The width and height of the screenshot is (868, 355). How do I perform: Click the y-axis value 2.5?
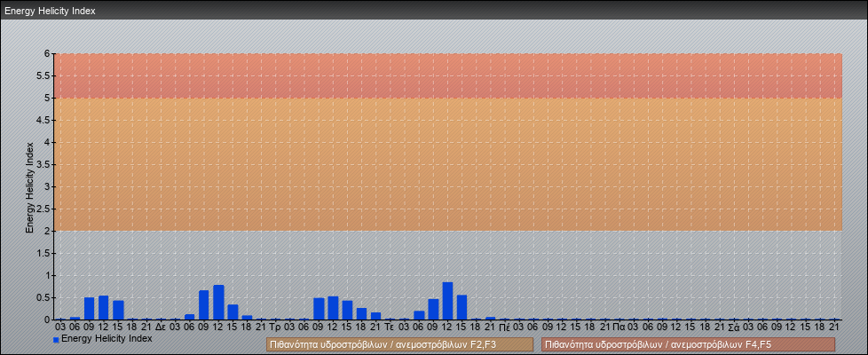43,209
